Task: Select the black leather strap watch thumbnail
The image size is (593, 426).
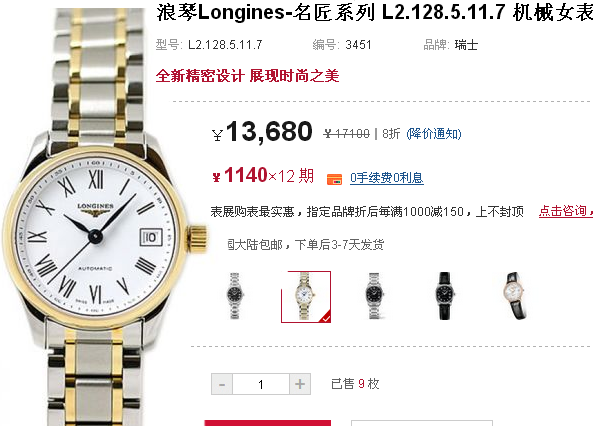Action: pos(445,296)
